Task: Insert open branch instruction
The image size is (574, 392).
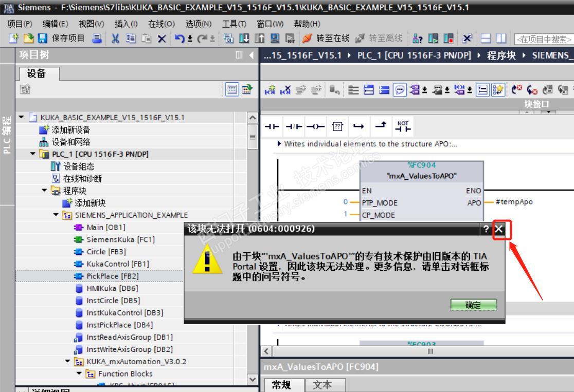Action: coord(358,126)
